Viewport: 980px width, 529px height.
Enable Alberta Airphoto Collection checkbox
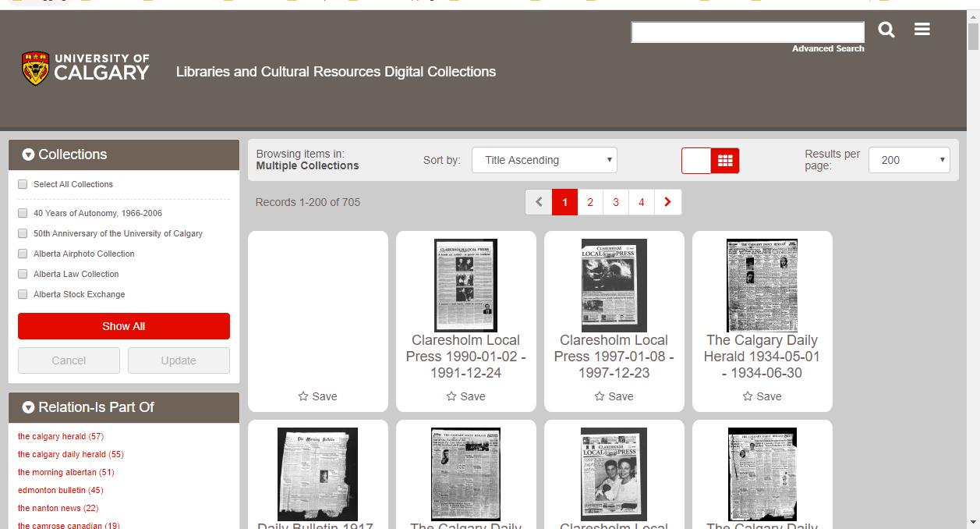point(23,254)
